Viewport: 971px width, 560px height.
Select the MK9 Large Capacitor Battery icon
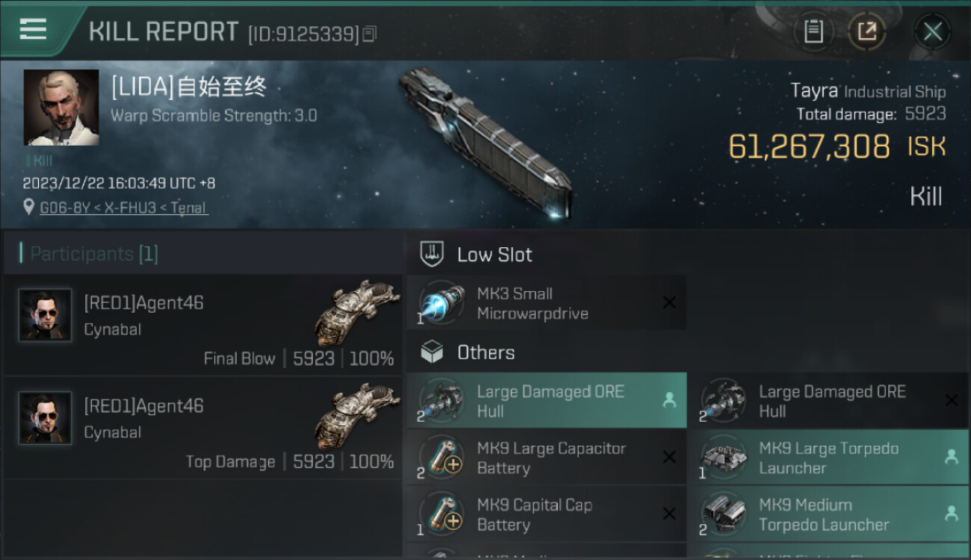[x=441, y=458]
